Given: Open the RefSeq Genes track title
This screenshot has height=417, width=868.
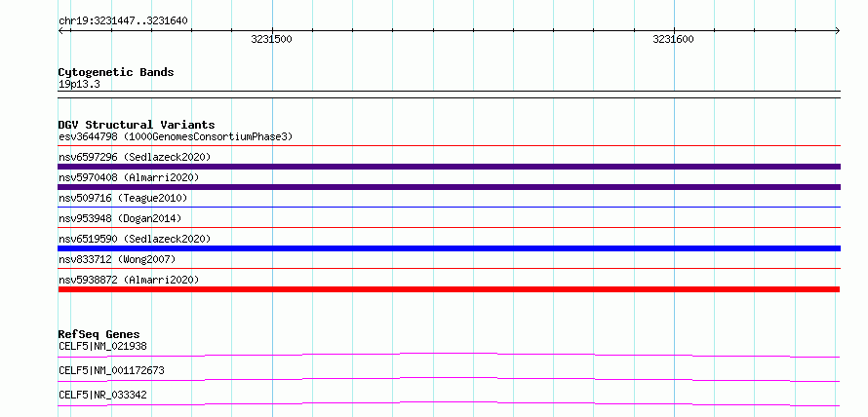Looking at the screenshot, I should 99,334.
